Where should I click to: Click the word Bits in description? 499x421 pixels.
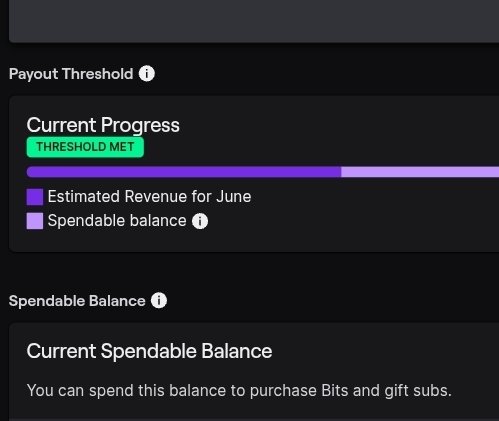pyautogui.click(x=335, y=390)
